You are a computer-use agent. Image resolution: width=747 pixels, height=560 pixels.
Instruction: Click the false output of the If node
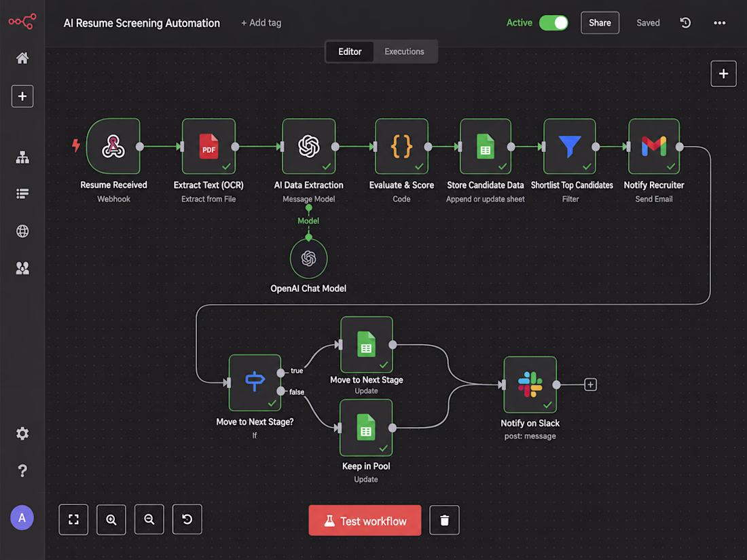281,392
